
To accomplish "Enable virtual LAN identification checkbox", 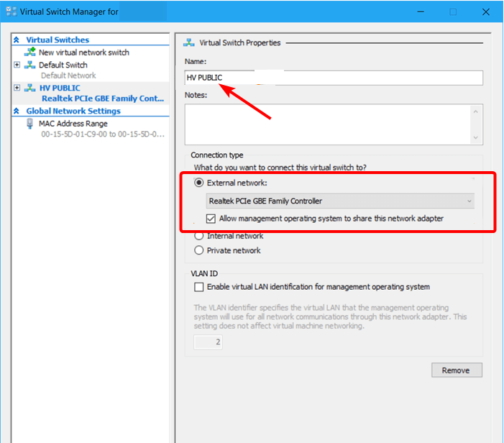I will tap(199, 287).
